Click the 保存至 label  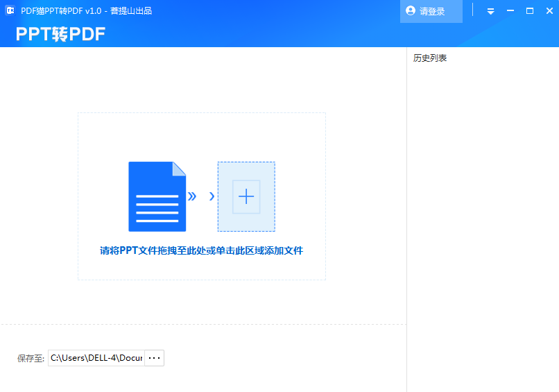coord(31,358)
